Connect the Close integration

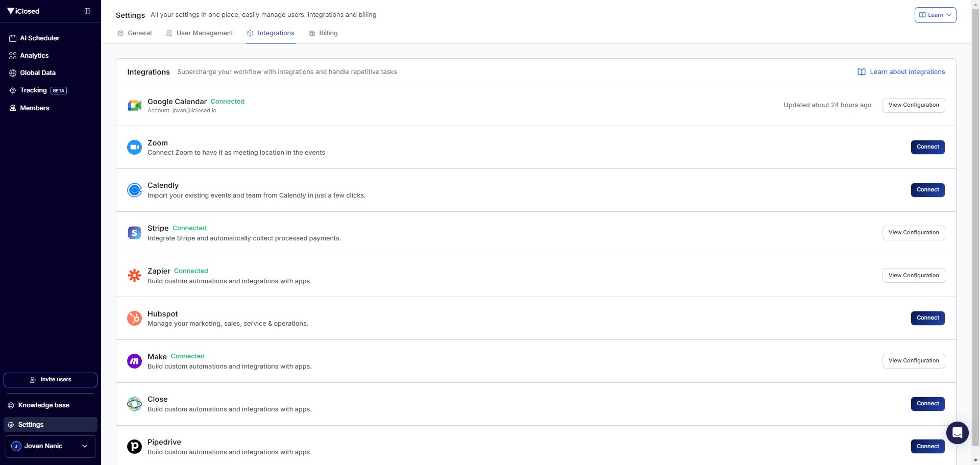click(x=928, y=404)
